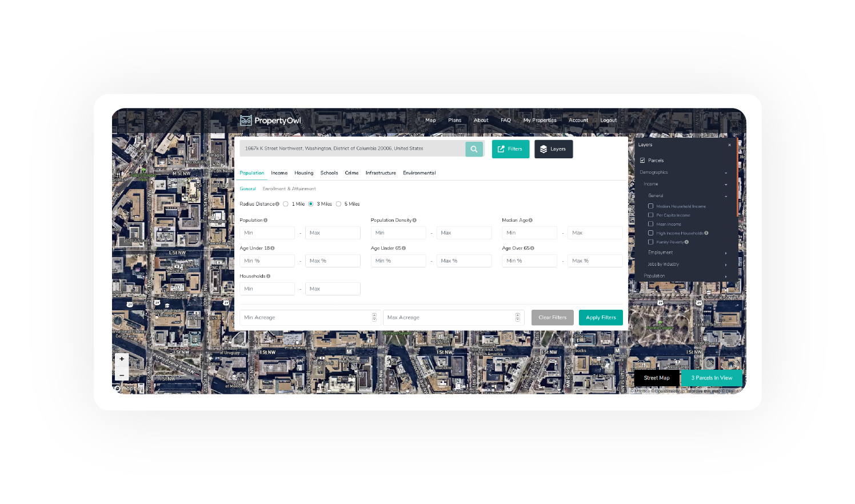Expand the Employment layer group
This screenshot has height=504, width=855.
tap(726, 253)
